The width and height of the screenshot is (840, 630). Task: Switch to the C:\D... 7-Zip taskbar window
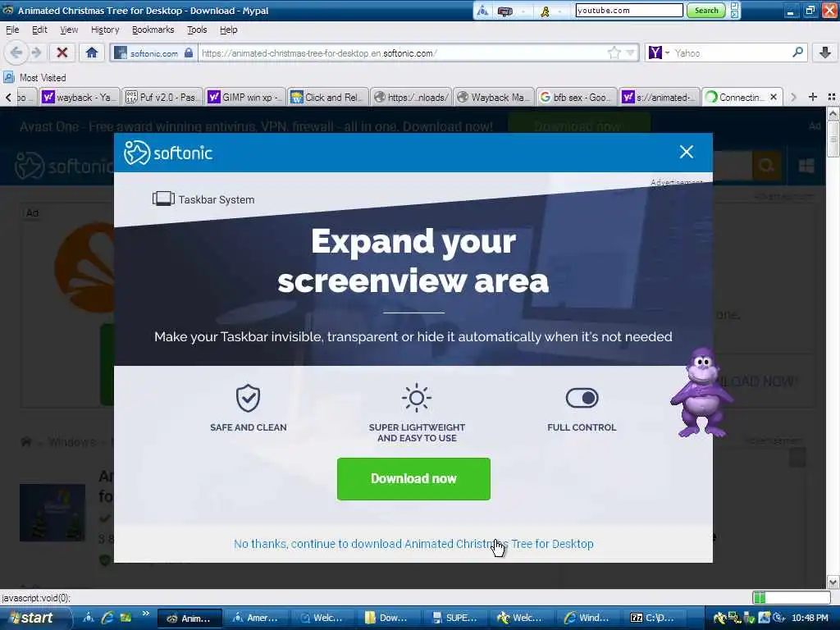pyautogui.click(x=654, y=619)
